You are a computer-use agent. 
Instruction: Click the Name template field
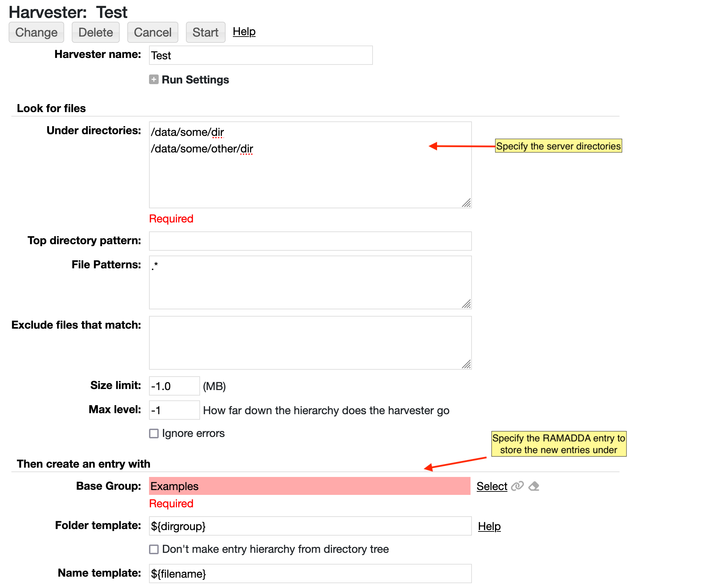pyautogui.click(x=310, y=574)
